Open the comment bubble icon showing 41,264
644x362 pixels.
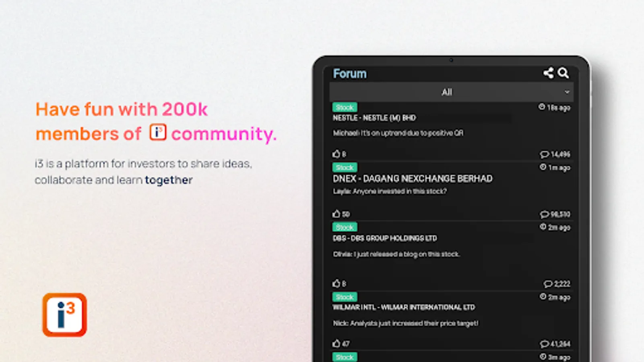[544, 344]
